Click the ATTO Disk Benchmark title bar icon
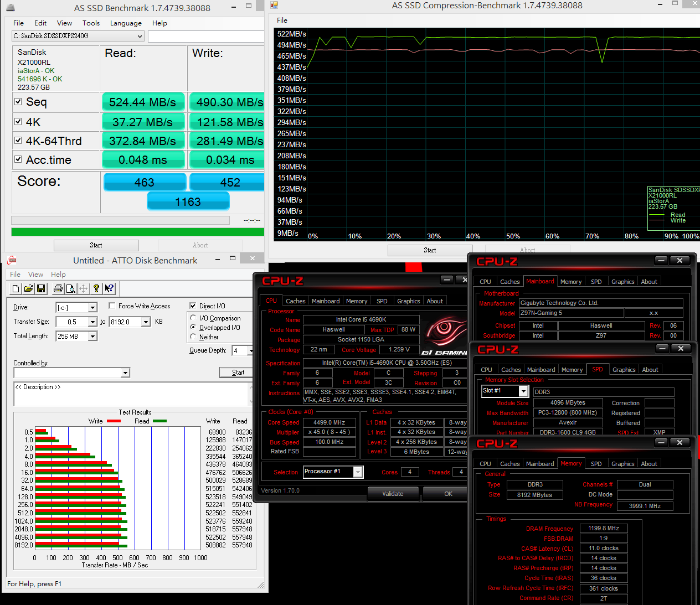This screenshot has height=605, width=700. pyautogui.click(x=12, y=260)
